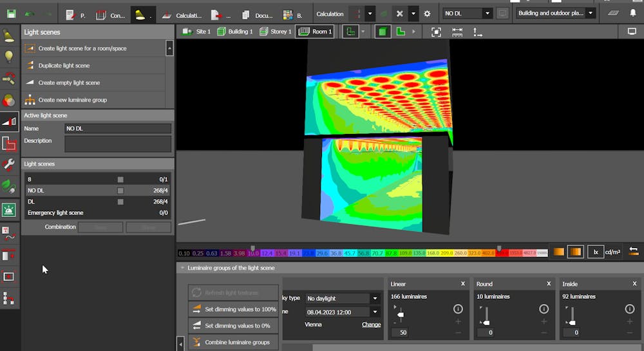The width and height of the screenshot is (644, 351).
Task: Collapse Luminaire groups of the light scene
Action: point(182,268)
